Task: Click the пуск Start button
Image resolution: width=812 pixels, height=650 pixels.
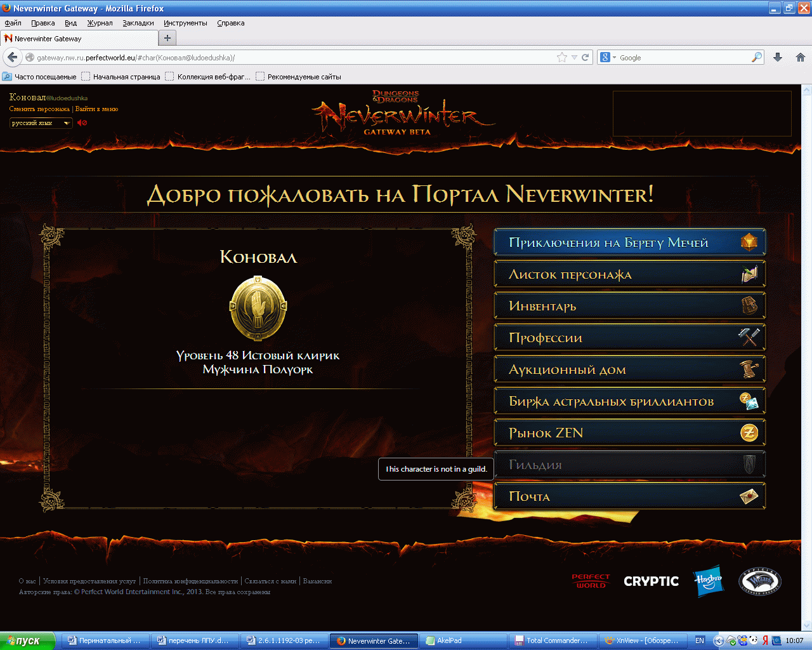Action: (27, 640)
